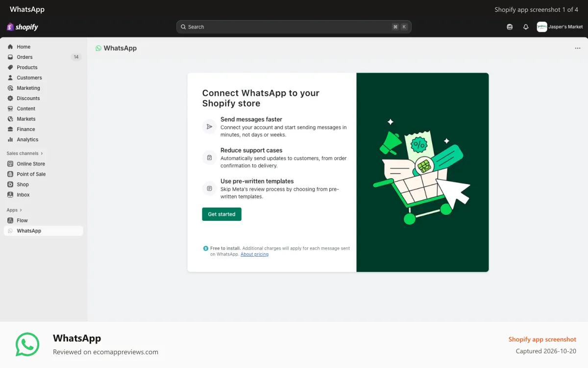Open the Sidekick icon beside bell
This screenshot has width=588, height=368.
pos(510,27)
